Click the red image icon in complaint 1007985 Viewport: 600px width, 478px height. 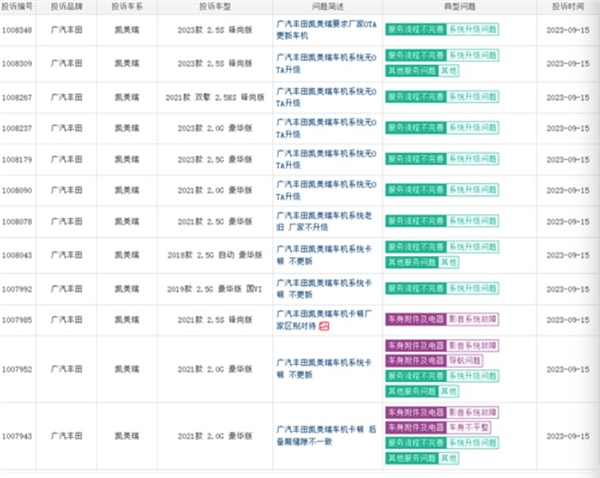pos(324,326)
